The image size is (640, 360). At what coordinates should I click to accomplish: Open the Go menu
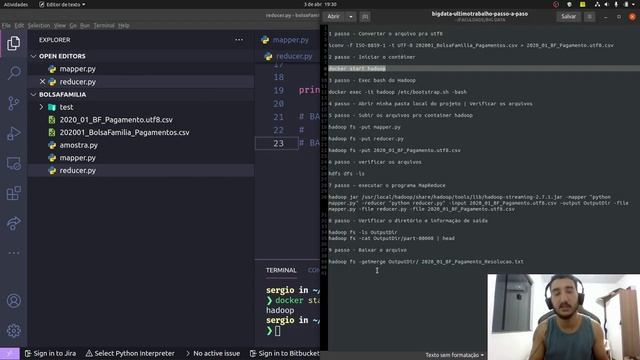pyautogui.click(x=73, y=25)
